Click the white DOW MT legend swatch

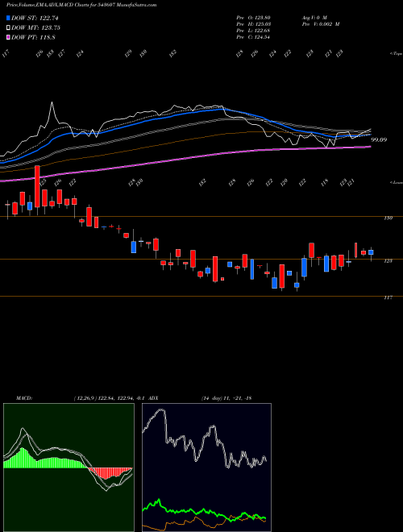click(8, 28)
